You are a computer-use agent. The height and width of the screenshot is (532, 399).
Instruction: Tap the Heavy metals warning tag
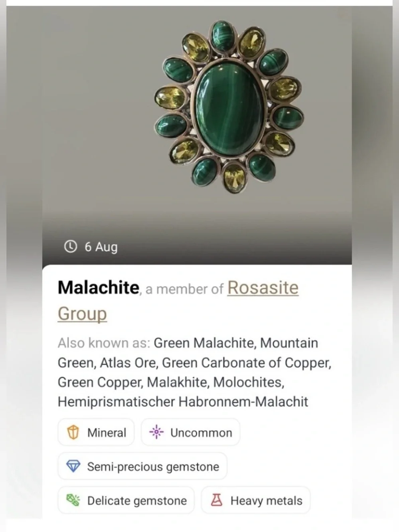(x=256, y=500)
